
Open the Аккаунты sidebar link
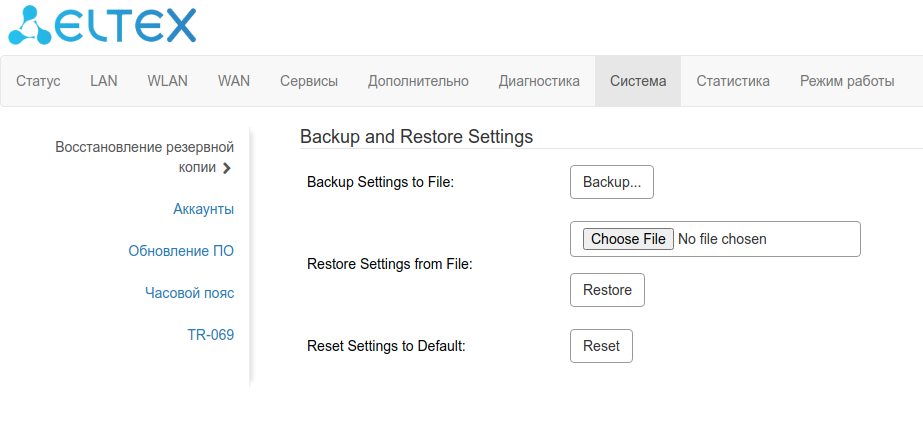pos(203,209)
